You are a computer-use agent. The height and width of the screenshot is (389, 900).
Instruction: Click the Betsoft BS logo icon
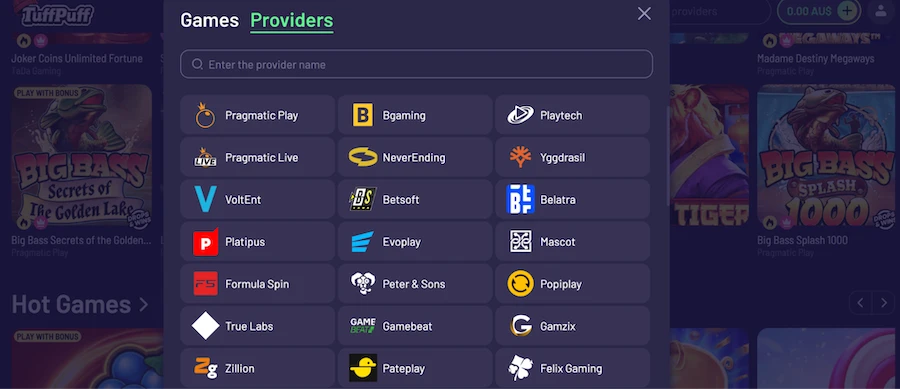point(363,200)
